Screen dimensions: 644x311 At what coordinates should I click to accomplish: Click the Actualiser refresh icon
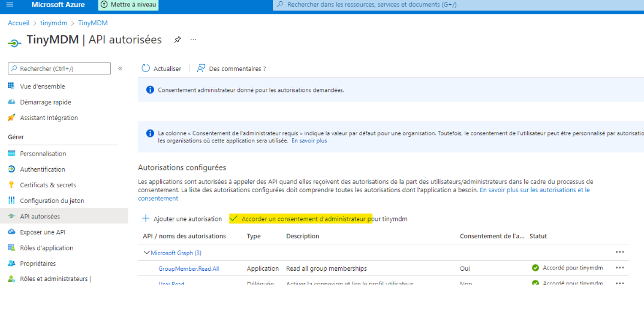(146, 68)
